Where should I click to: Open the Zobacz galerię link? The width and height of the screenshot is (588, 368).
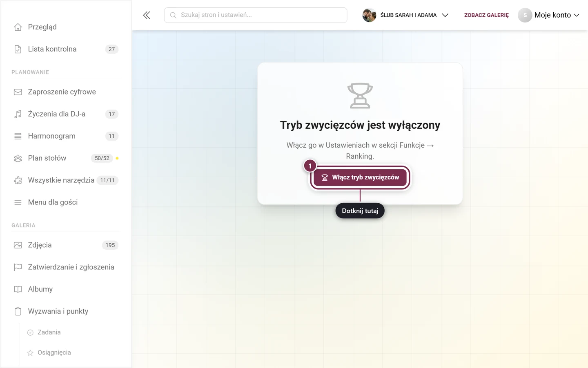click(x=486, y=15)
